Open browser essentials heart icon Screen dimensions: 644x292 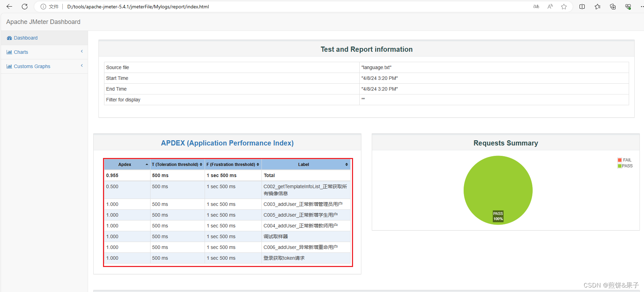pos(628,7)
